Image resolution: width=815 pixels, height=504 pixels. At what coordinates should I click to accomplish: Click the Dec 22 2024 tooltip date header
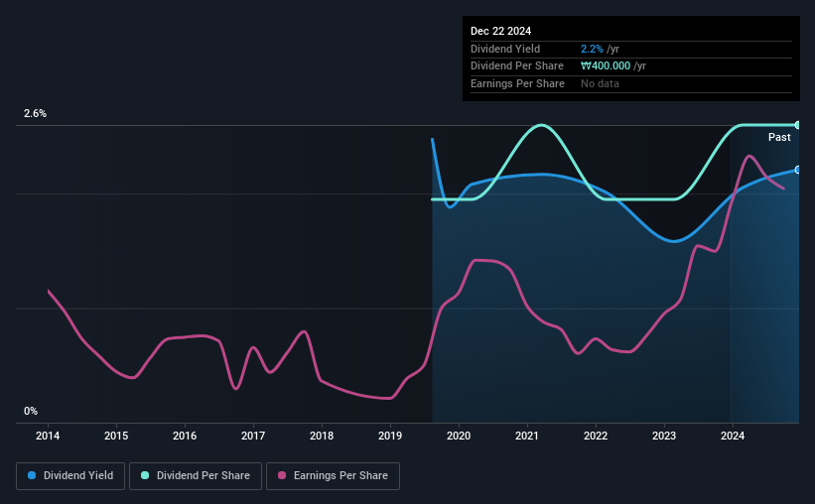point(500,31)
